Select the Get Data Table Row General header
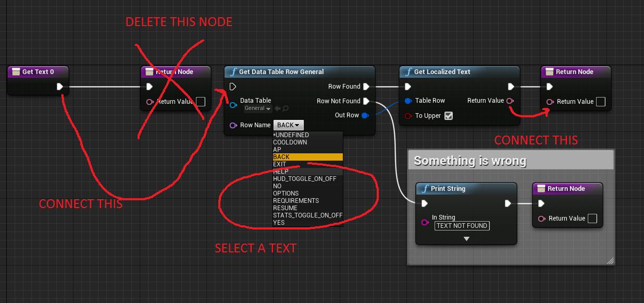The image size is (644, 303). [x=300, y=72]
